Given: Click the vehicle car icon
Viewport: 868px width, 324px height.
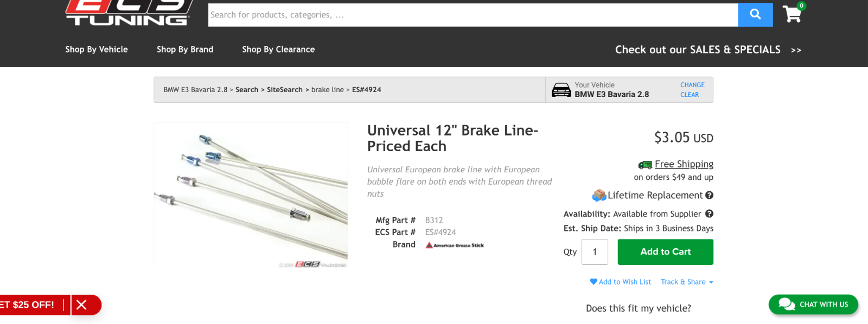Looking at the screenshot, I should pyautogui.click(x=561, y=90).
